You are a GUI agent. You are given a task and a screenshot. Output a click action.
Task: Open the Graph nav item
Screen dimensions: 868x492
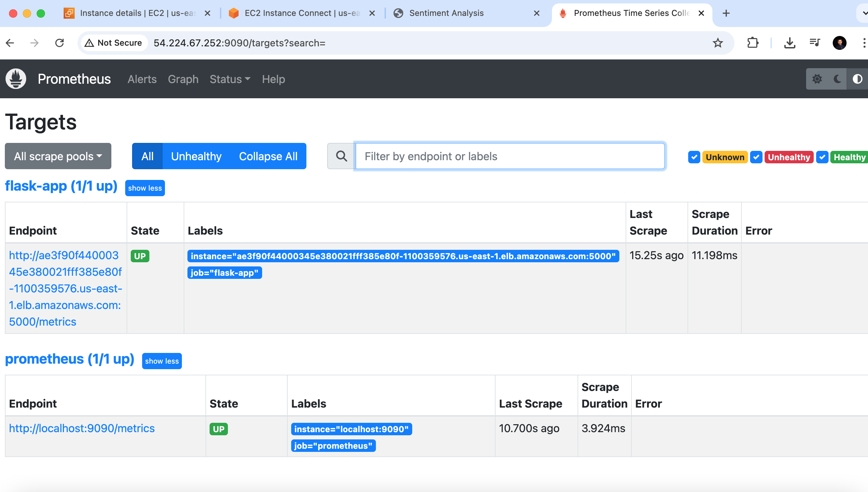[x=183, y=79]
